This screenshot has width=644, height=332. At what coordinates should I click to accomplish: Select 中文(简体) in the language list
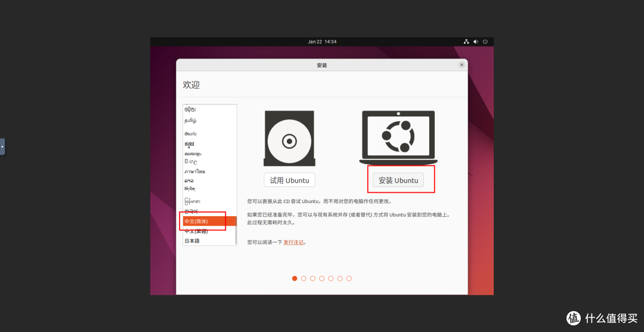pos(209,222)
